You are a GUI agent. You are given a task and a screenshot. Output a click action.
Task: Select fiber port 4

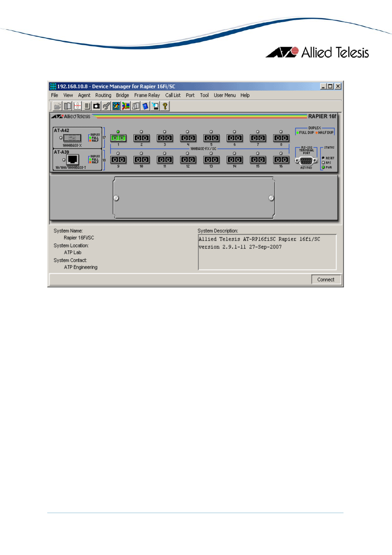coord(188,138)
